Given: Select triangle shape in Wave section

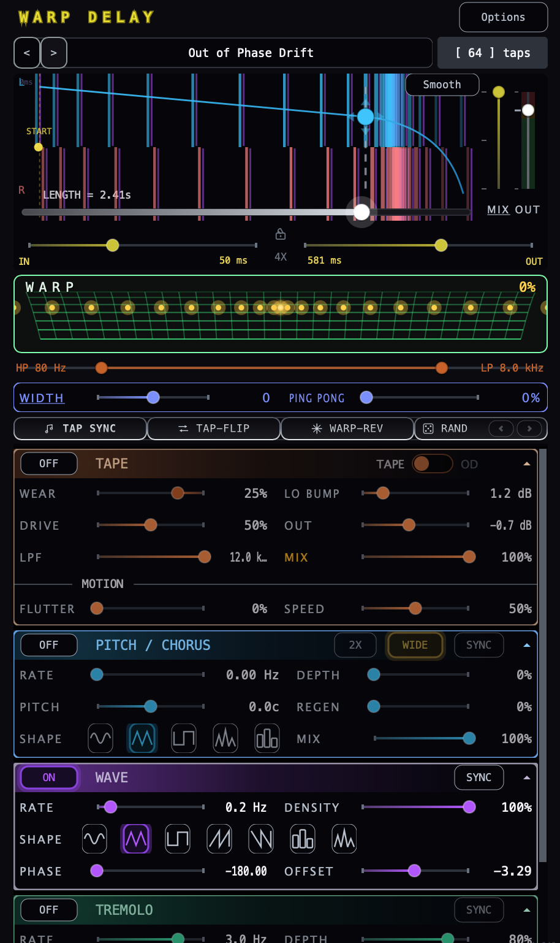Looking at the screenshot, I should [x=136, y=839].
